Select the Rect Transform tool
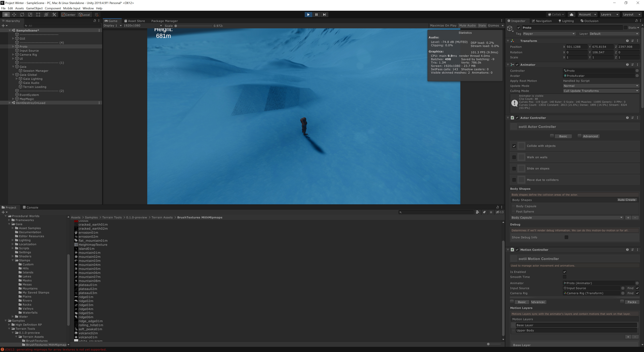 38,14
